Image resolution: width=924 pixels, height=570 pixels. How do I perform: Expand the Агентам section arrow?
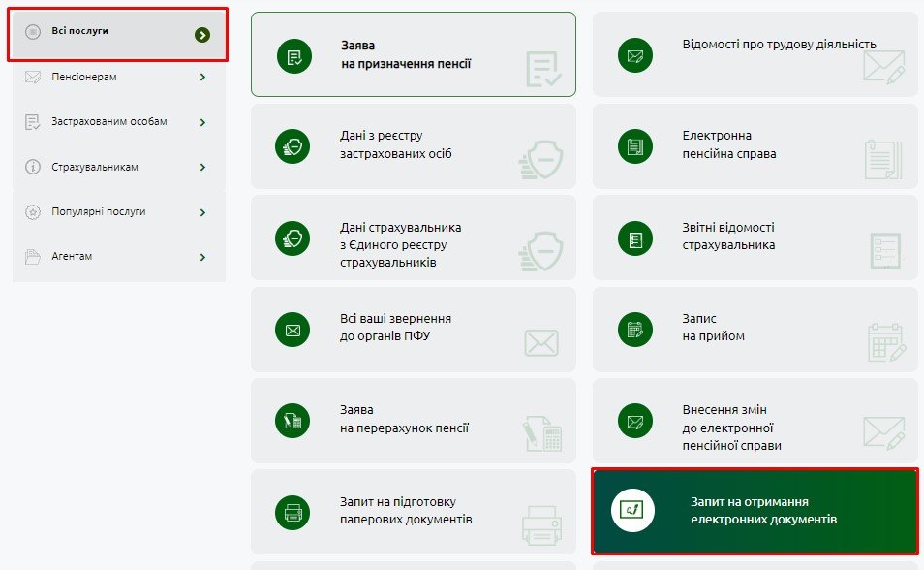pos(202,258)
